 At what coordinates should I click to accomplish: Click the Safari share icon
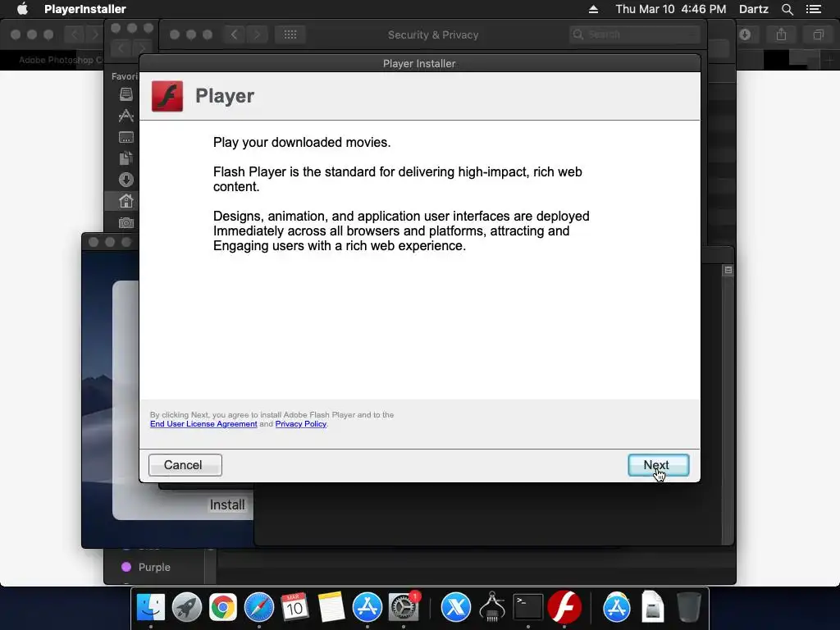point(781,34)
